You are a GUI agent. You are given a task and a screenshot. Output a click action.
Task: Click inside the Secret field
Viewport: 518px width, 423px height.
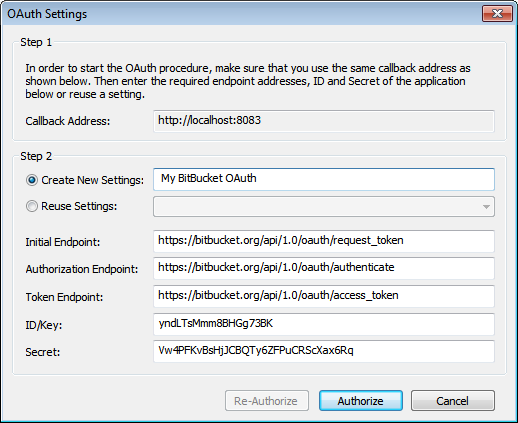pyautogui.click(x=324, y=351)
